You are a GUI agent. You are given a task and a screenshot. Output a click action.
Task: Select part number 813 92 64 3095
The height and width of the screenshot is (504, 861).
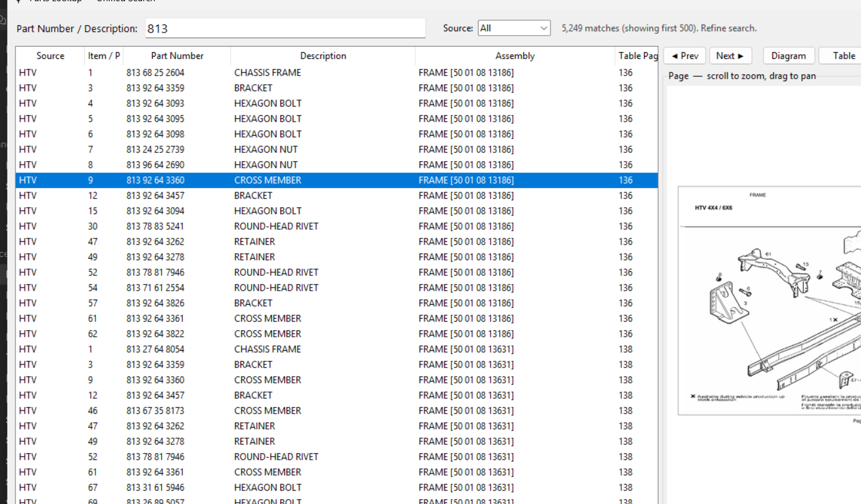tap(156, 119)
